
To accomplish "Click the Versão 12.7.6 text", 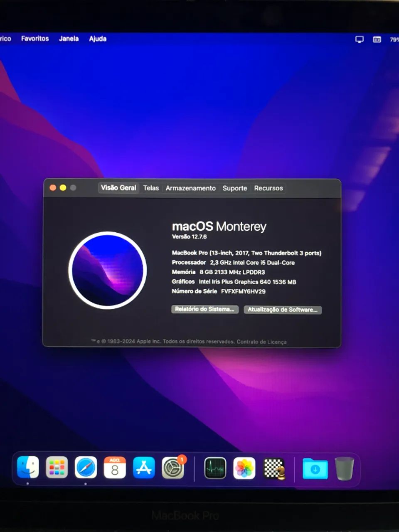I will tap(189, 236).
